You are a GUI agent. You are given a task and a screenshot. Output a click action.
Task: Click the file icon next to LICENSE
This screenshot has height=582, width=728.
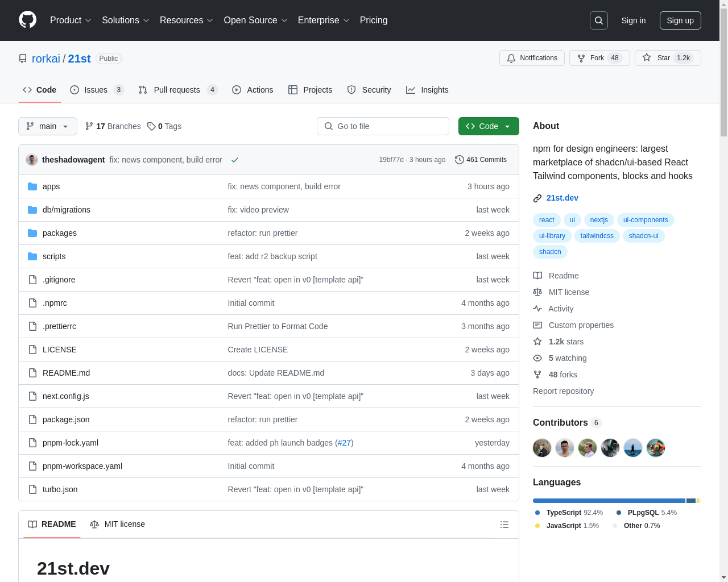pos(32,350)
